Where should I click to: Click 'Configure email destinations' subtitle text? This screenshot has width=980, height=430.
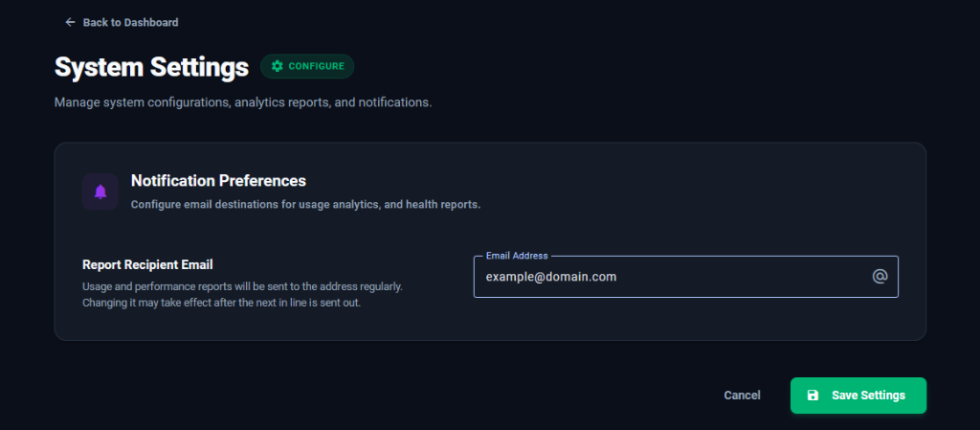(305, 205)
